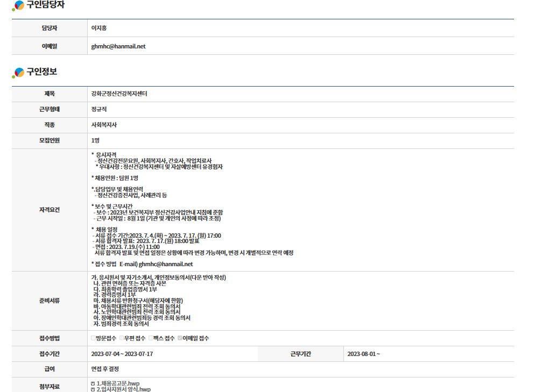The height and width of the screenshot is (392, 534).
Task: Check the 우편 접수 checkbox
Action: (x=122, y=338)
